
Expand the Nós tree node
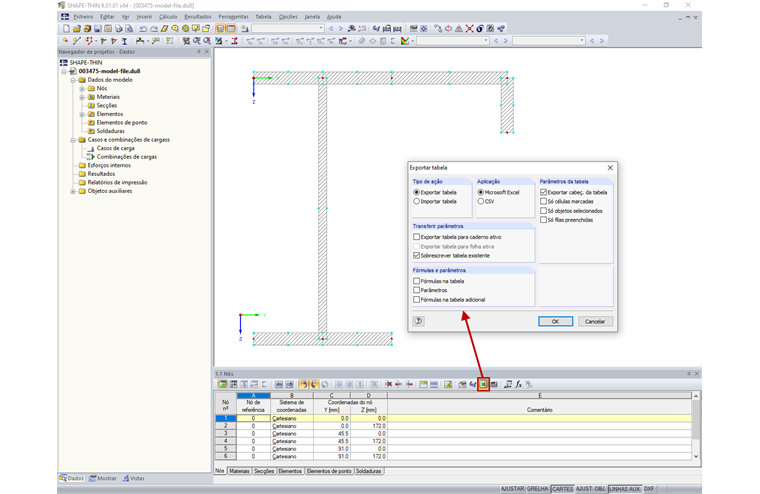(82, 88)
